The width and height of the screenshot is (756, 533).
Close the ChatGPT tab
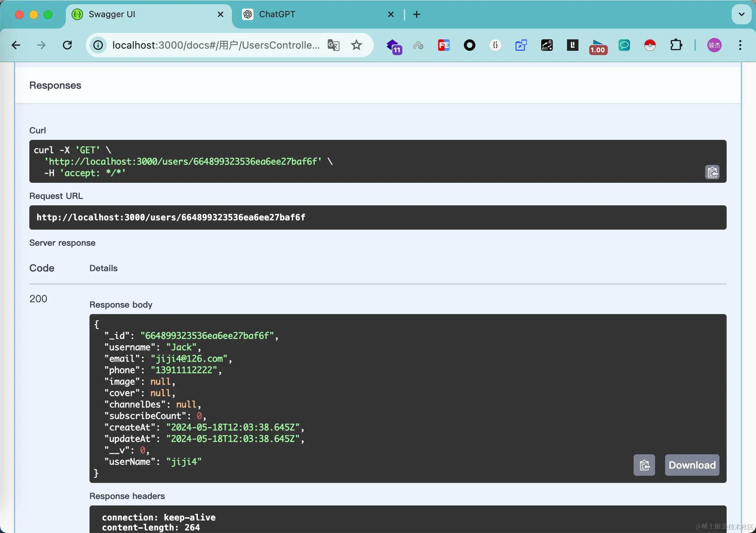click(391, 14)
